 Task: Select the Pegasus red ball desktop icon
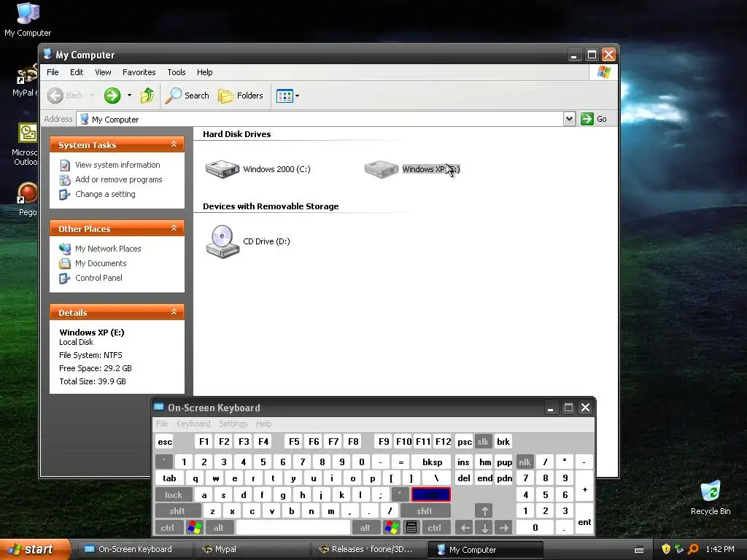point(27,199)
